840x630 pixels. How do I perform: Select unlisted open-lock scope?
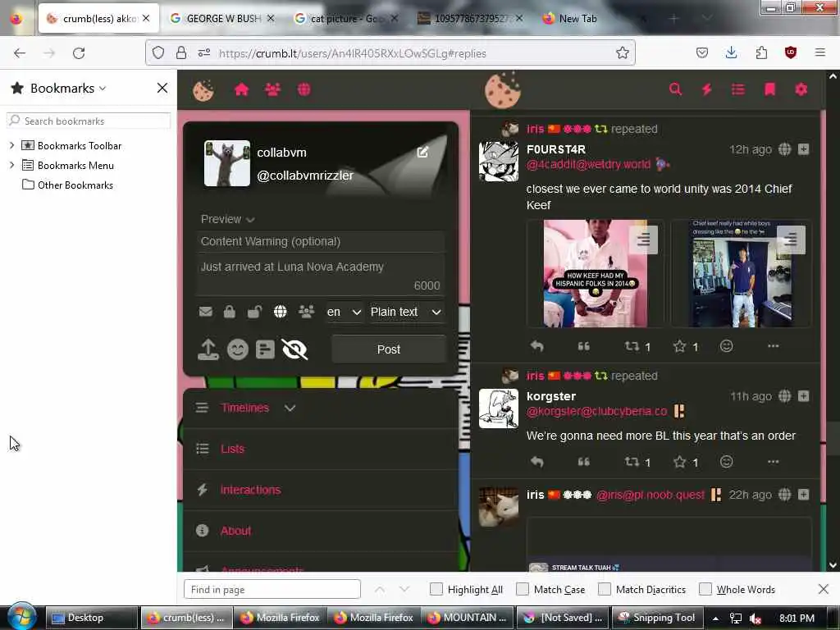click(x=254, y=312)
